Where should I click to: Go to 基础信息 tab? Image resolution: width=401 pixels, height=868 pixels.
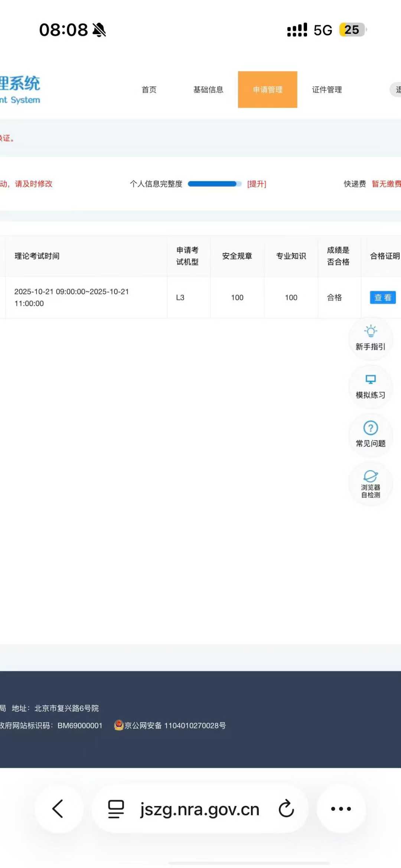[x=208, y=89]
